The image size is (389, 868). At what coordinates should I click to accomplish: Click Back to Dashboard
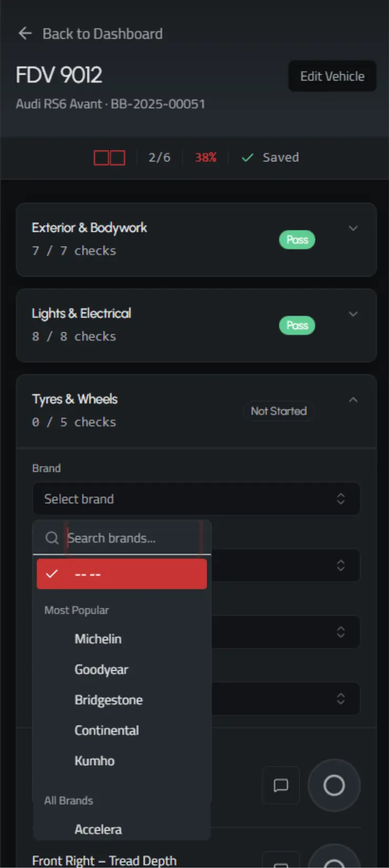[103, 34]
